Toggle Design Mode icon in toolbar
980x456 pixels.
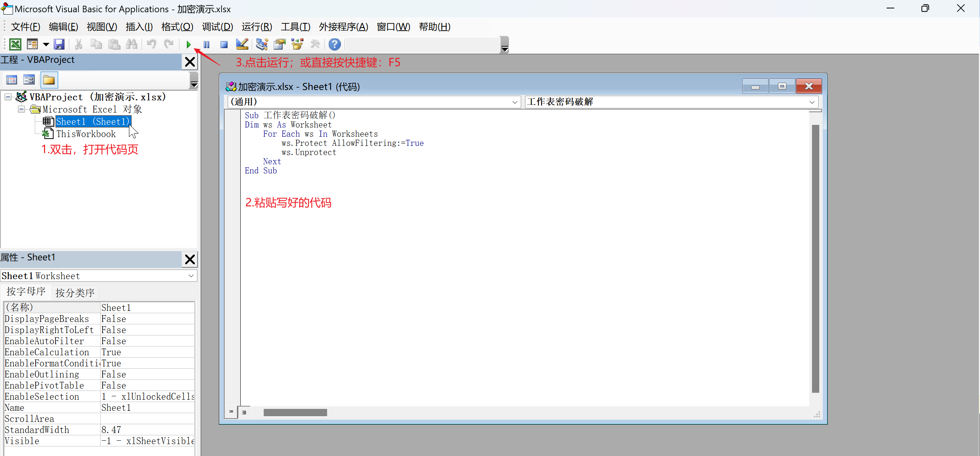pos(242,45)
